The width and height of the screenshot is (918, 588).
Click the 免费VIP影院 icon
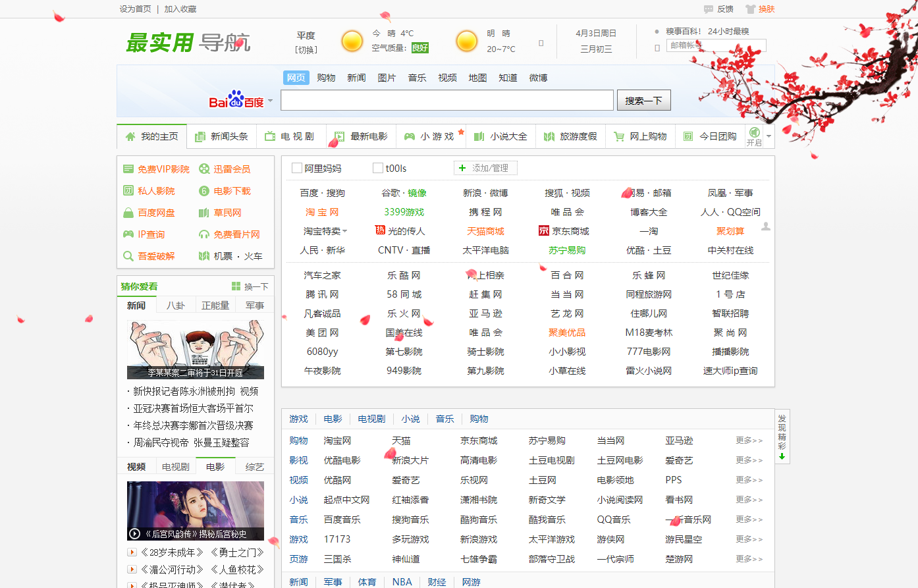128,169
